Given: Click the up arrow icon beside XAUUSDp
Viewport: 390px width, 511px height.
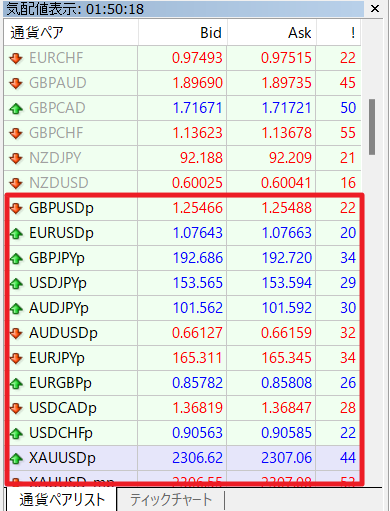Looking at the screenshot, I should (16, 458).
